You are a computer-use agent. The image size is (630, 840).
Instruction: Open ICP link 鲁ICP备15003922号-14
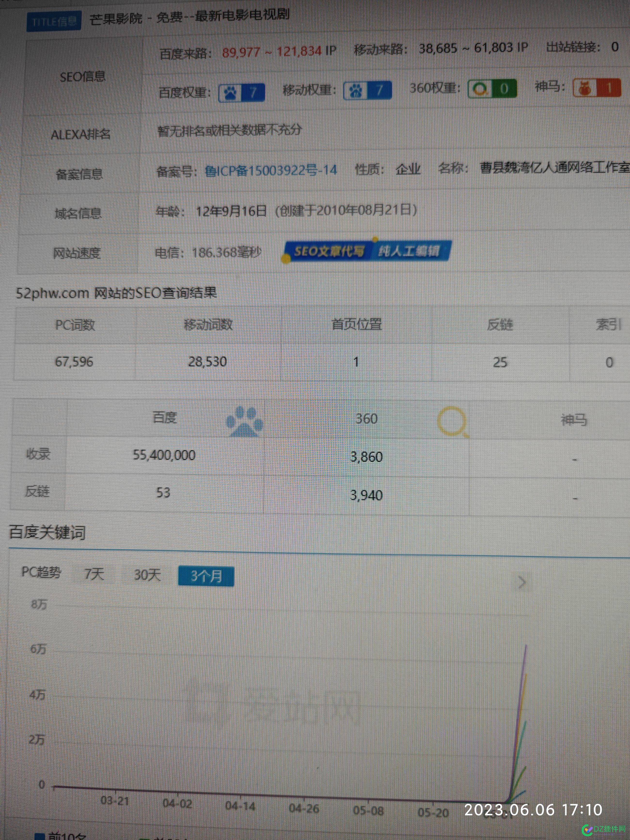pyautogui.click(x=271, y=170)
